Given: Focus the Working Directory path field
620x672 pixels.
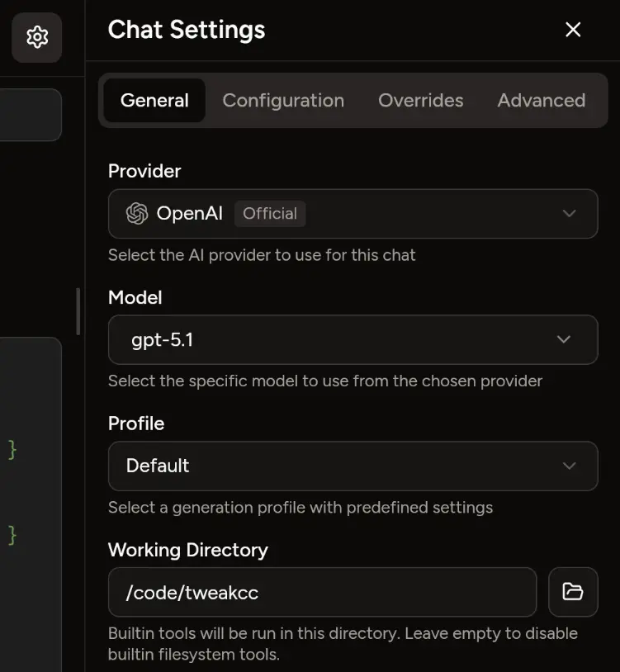Looking at the screenshot, I should (x=322, y=592).
